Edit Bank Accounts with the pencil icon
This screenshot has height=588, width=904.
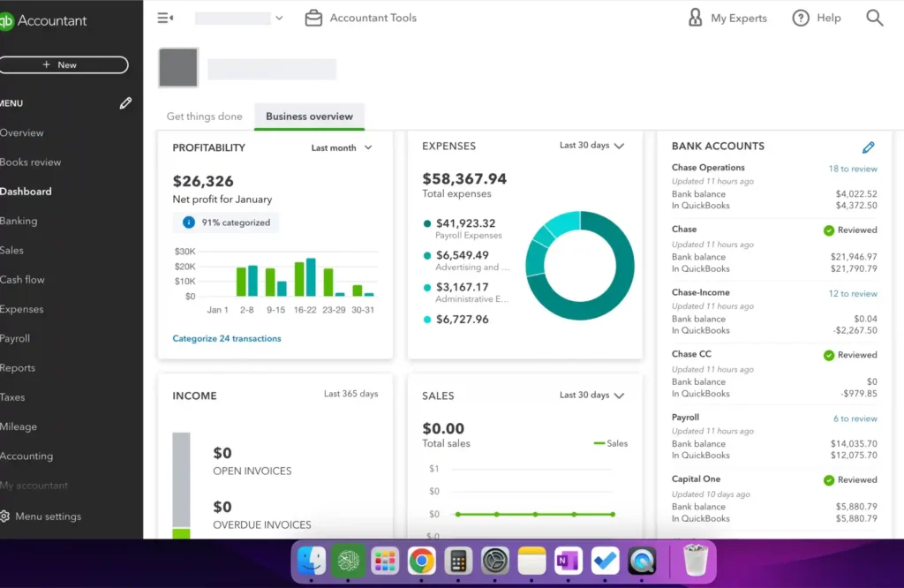(869, 147)
